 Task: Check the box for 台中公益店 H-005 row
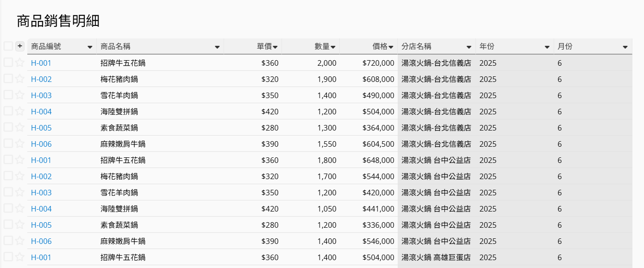point(8,224)
